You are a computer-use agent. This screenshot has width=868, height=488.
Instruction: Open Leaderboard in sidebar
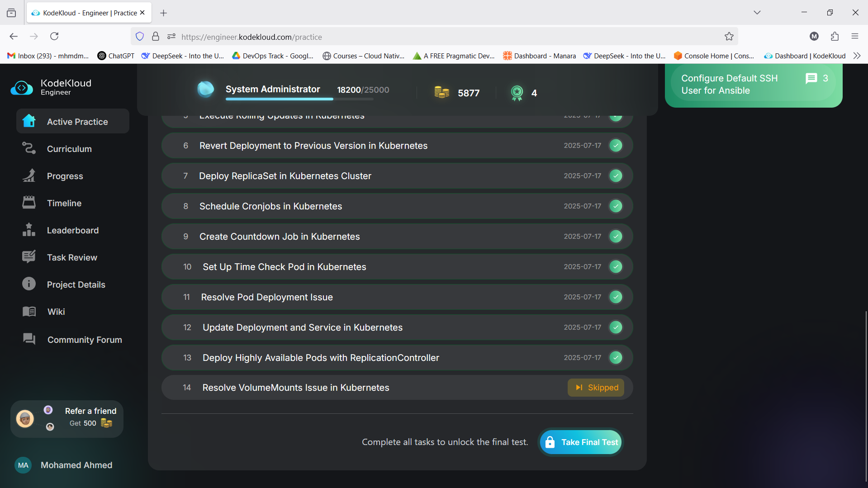73,230
